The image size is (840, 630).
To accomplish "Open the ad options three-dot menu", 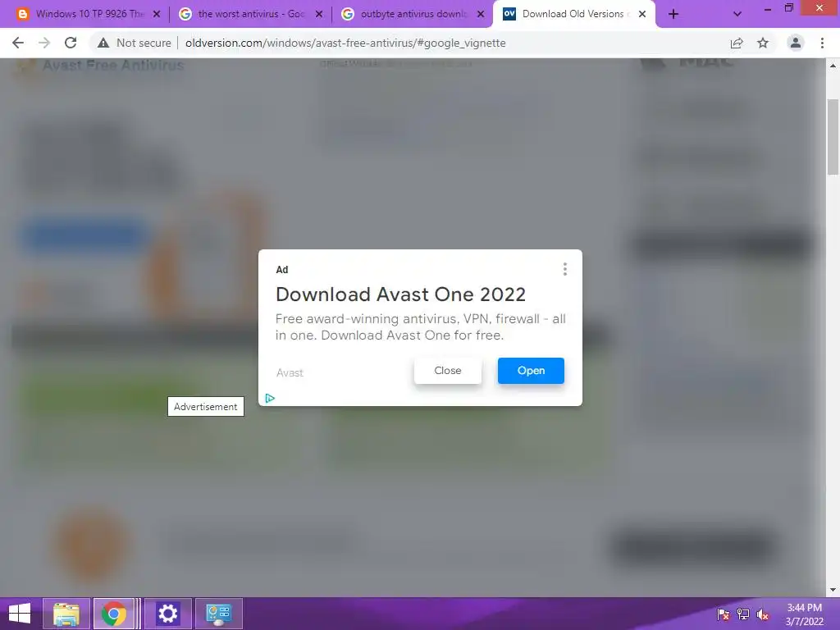I will click(564, 269).
